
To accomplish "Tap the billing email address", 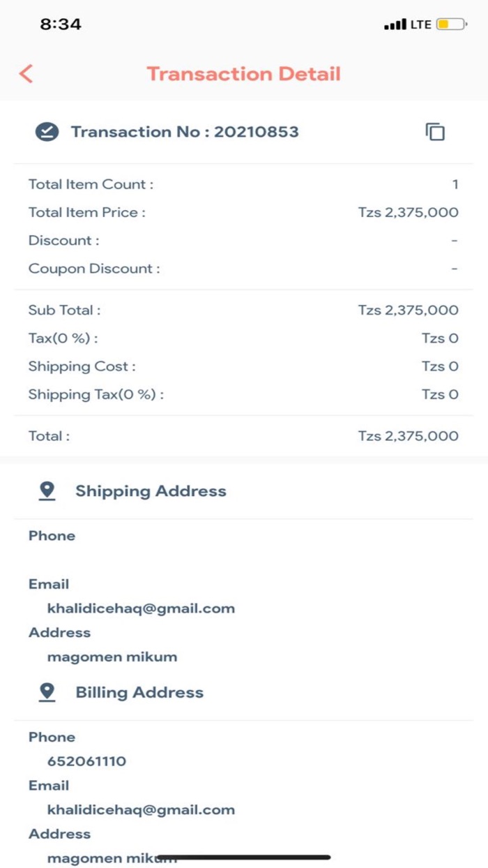I will tap(141, 810).
